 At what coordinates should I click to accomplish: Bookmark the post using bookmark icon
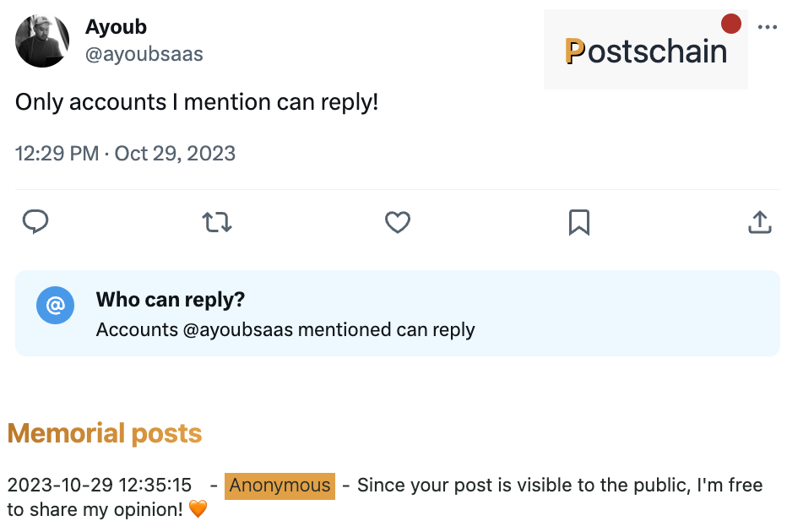tap(578, 222)
